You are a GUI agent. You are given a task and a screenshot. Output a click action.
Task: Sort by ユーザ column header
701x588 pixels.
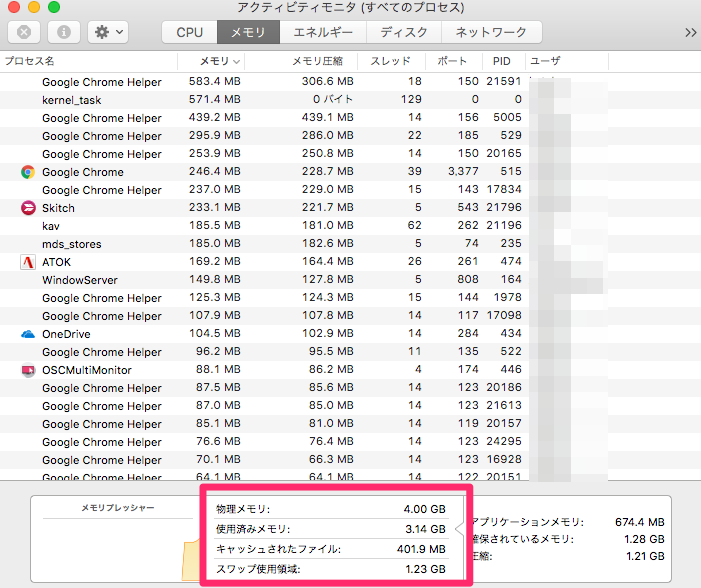567,61
